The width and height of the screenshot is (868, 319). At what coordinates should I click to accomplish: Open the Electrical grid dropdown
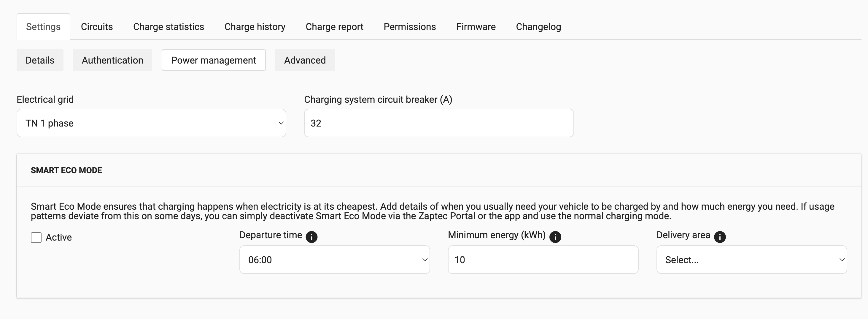pos(151,123)
